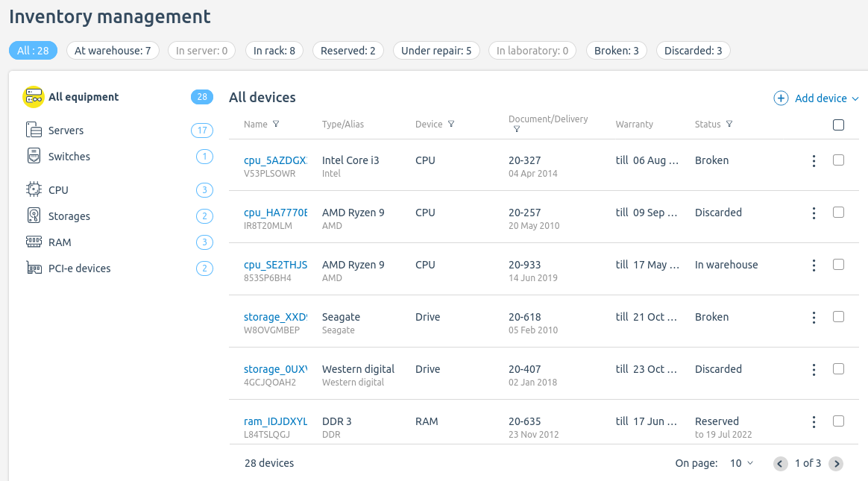Click the Servers icon in sidebar
The width and height of the screenshot is (868, 481).
coord(34,130)
